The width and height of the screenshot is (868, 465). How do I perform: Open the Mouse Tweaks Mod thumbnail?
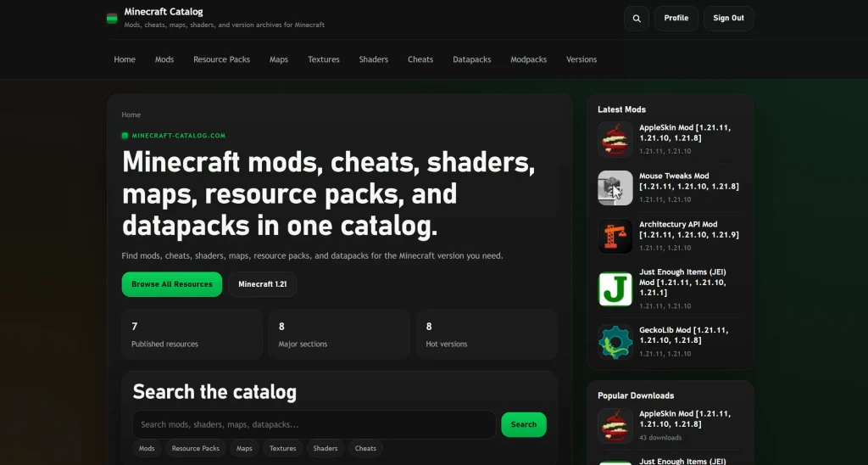615,188
